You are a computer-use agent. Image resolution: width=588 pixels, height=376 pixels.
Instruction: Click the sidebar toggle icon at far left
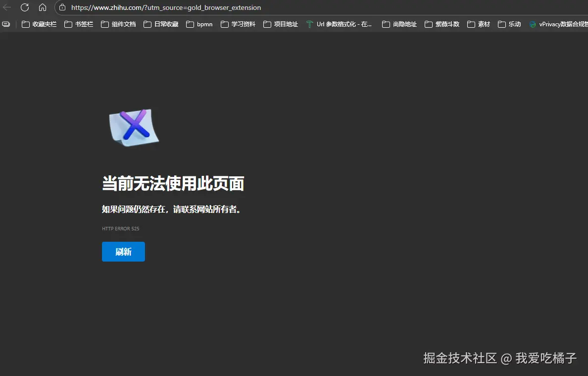[6, 24]
